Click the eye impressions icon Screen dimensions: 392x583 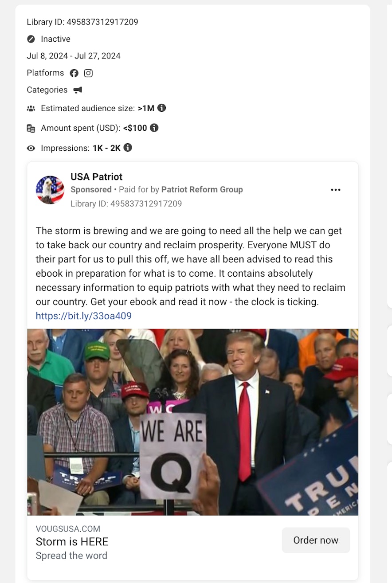tap(31, 148)
